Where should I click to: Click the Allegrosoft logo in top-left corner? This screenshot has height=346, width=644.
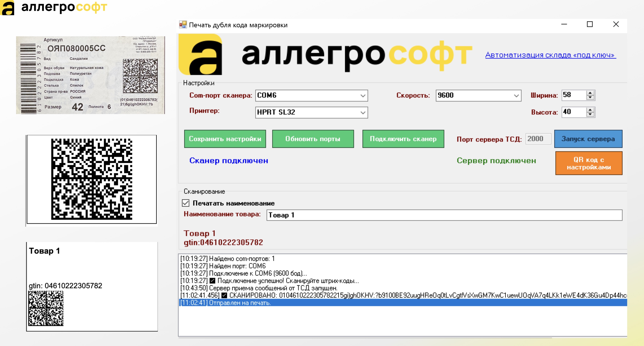click(x=54, y=7)
